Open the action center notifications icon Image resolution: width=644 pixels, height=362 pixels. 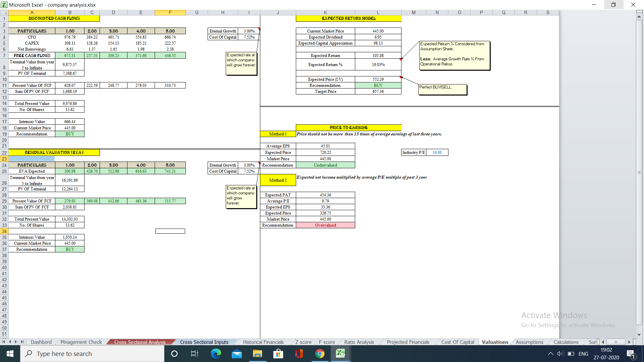coord(631,354)
